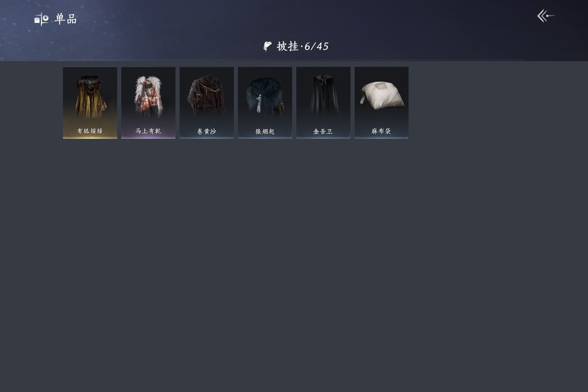Click the 有狐绥绥 name label
The height and width of the screenshot is (392, 588).
click(90, 131)
